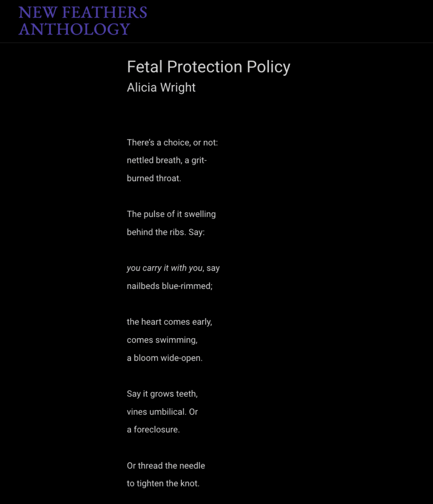Click the line nettled breath, a grit-

[167, 160]
